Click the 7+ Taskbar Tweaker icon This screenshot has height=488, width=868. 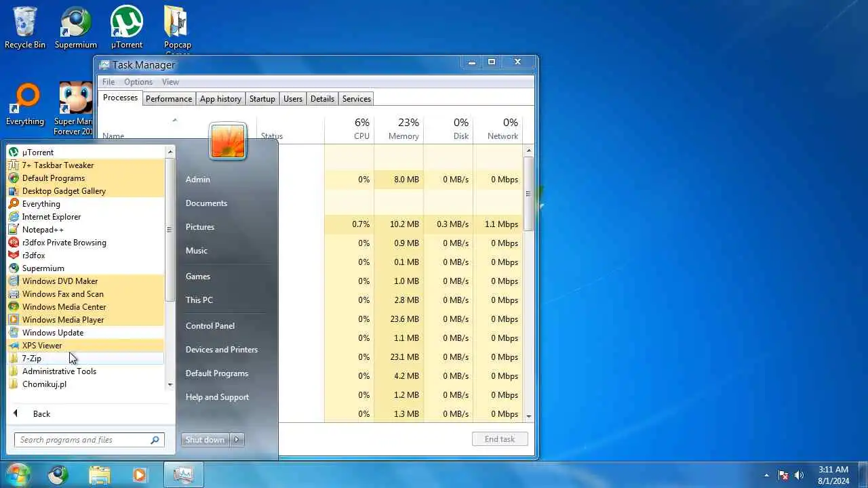coord(14,165)
